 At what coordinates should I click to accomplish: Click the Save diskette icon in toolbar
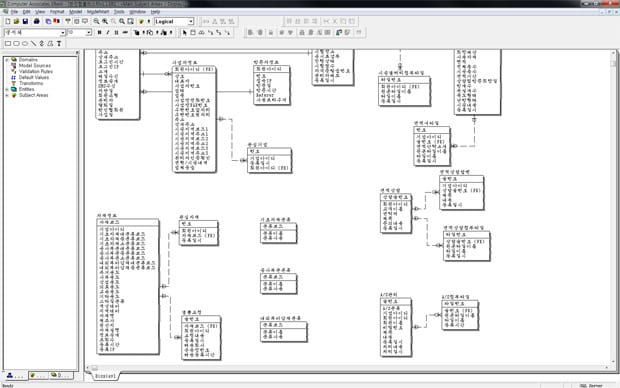click(25, 21)
